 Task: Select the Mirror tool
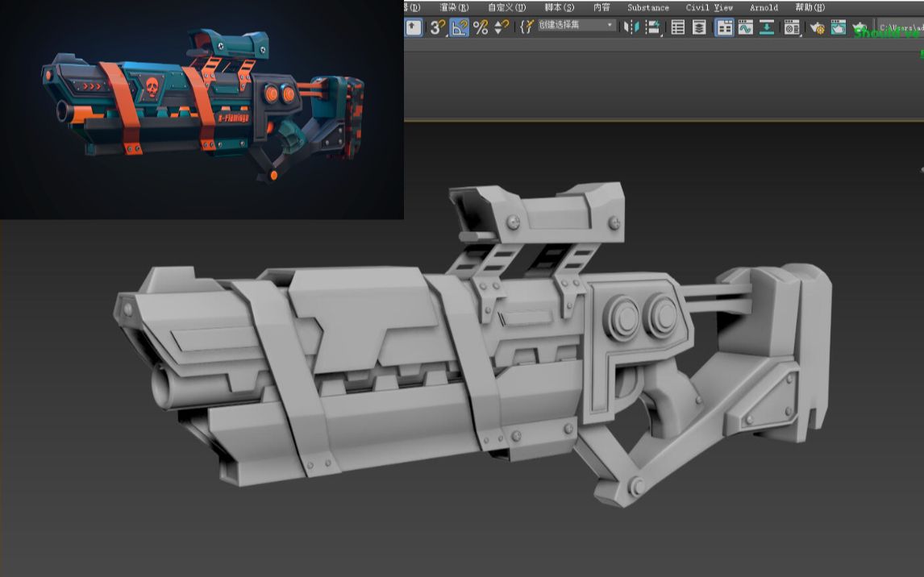click(x=628, y=28)
